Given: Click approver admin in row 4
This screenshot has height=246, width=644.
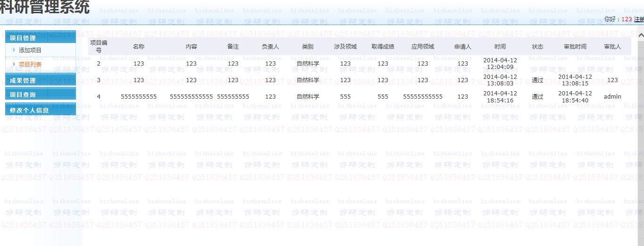Looking at the screenshot, I should 612,96.
